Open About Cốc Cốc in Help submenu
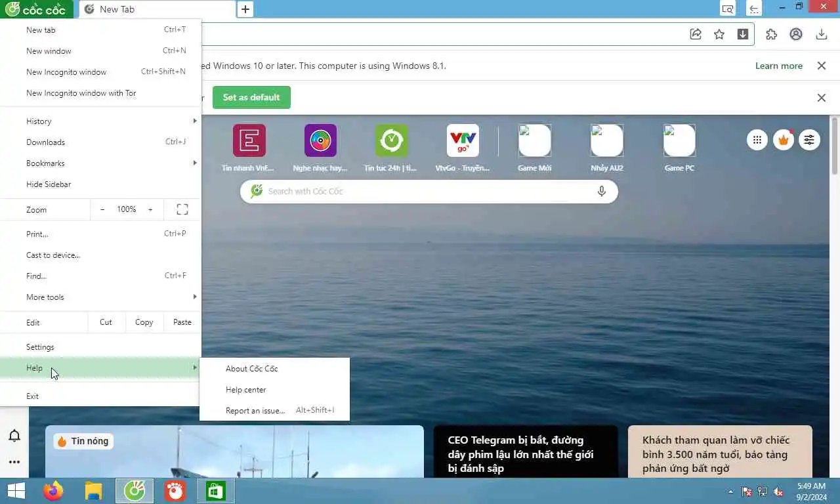This screenshot has height=504, width=840. pos(274,368)
